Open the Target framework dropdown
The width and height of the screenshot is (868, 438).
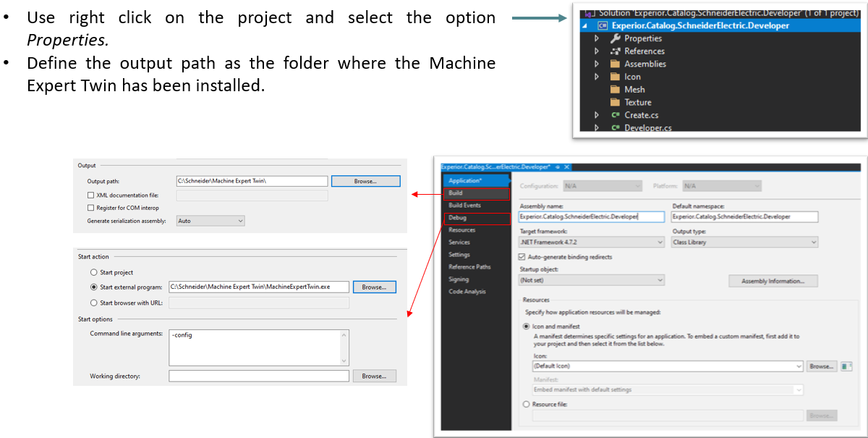tap(592, 242)
